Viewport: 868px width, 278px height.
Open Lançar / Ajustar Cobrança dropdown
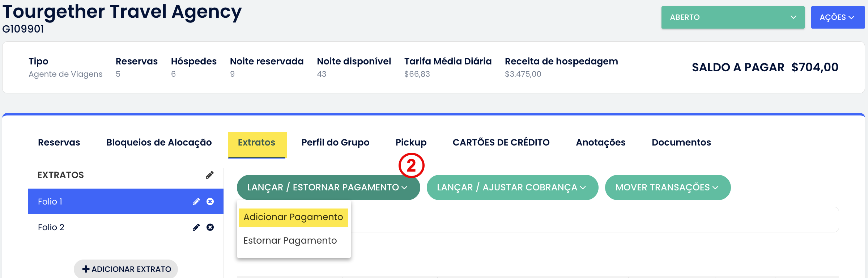pyautogui.click(x=512, y=188)
